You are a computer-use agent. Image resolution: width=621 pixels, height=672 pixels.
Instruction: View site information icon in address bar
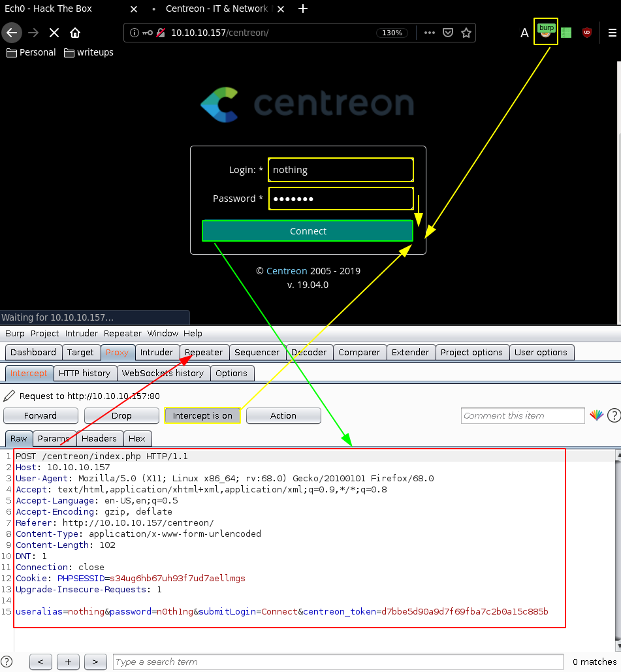134,33
